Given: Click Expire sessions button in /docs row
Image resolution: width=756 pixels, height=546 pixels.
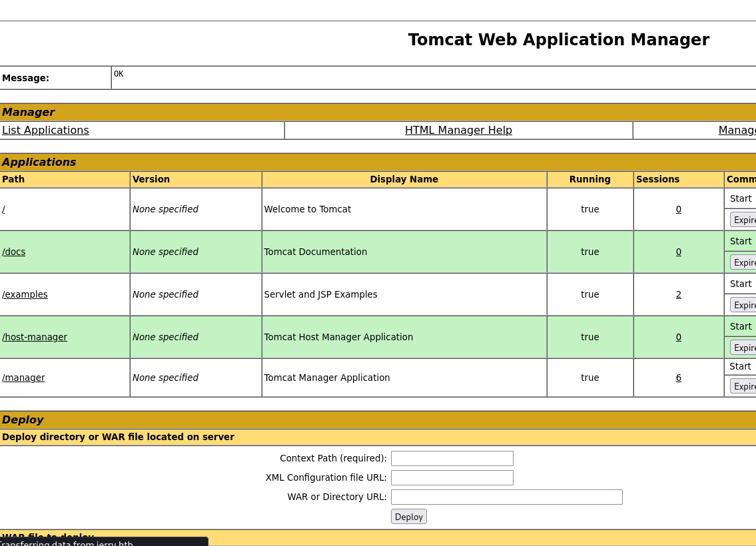Looking at the screenshot, I should (743, 262).
